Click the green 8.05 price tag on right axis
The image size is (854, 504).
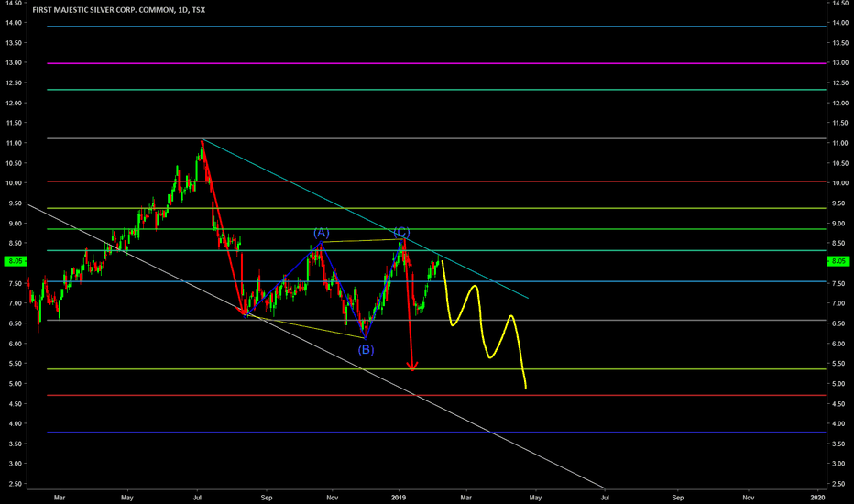tap(838, 261)
